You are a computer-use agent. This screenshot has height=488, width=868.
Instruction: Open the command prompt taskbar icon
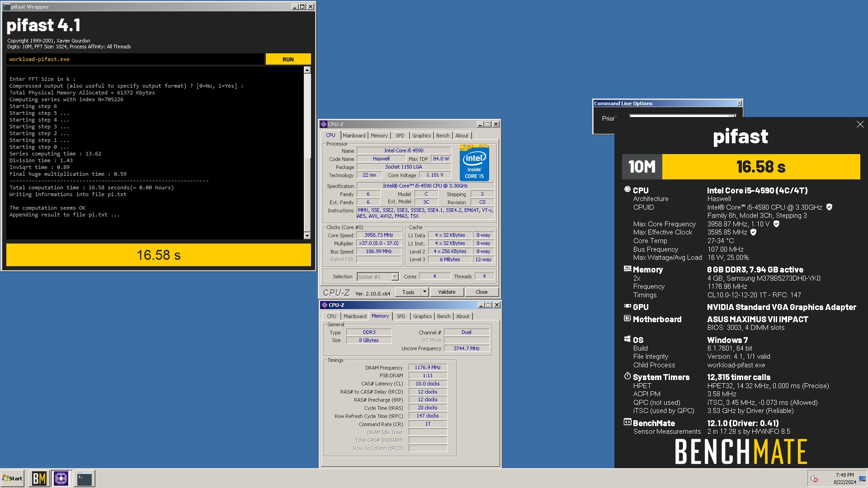click(84, 478)
